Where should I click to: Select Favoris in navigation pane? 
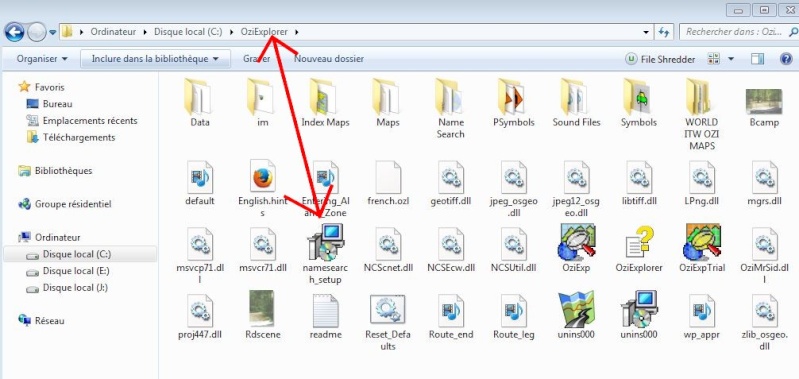coord(41,87)
